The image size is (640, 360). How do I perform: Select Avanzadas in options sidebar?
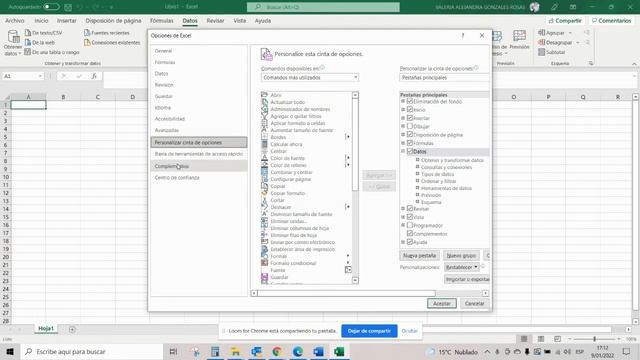[x=199, y=130]
